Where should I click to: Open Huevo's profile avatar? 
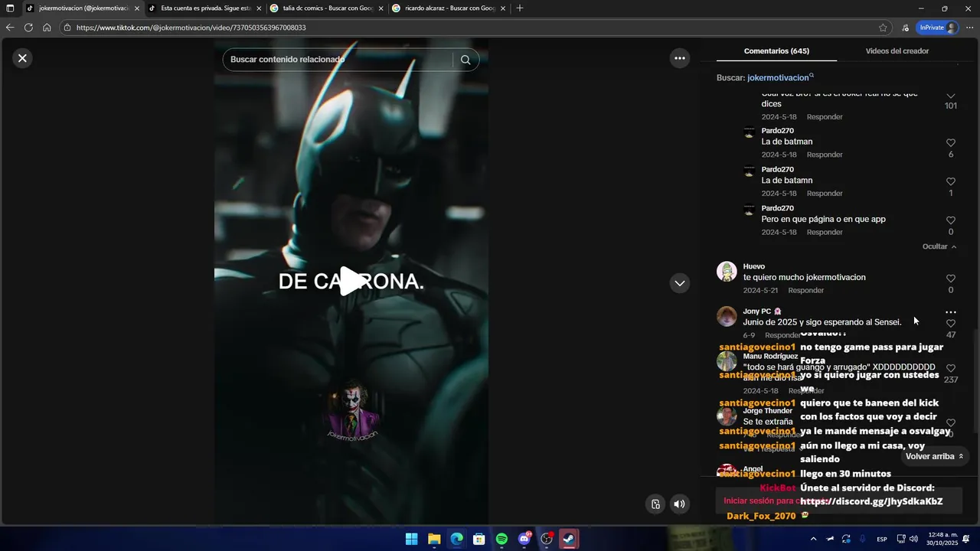[727, 271]
